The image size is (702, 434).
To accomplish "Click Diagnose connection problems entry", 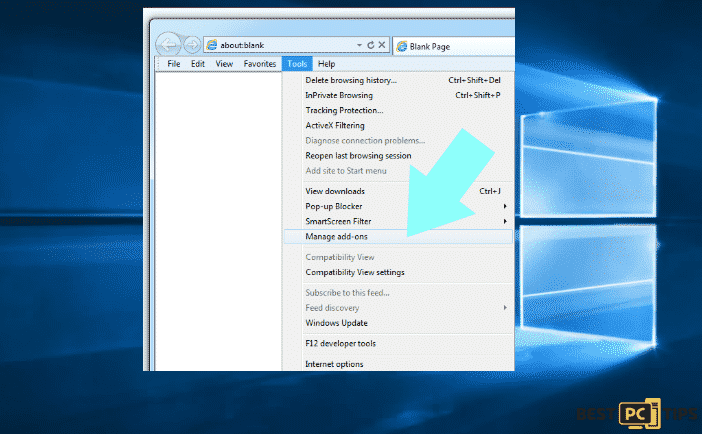I will (x=398, y=141).
